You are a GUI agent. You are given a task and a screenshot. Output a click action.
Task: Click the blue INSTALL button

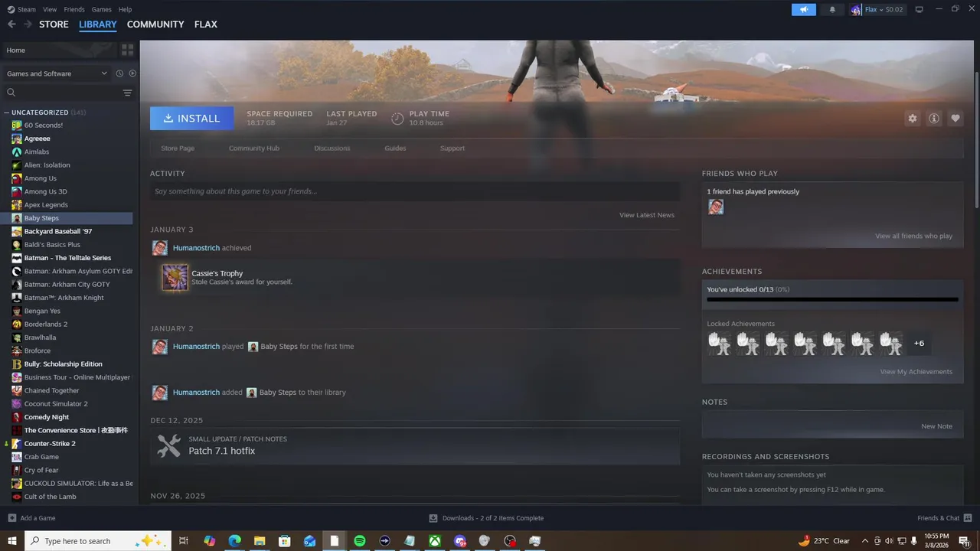[192, 118]
